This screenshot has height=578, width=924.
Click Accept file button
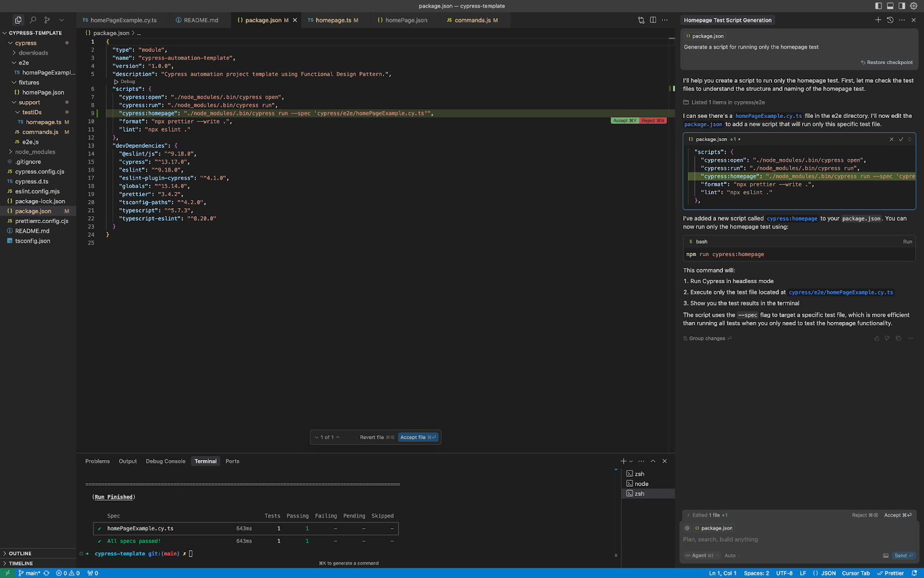[x=418, y=438]
